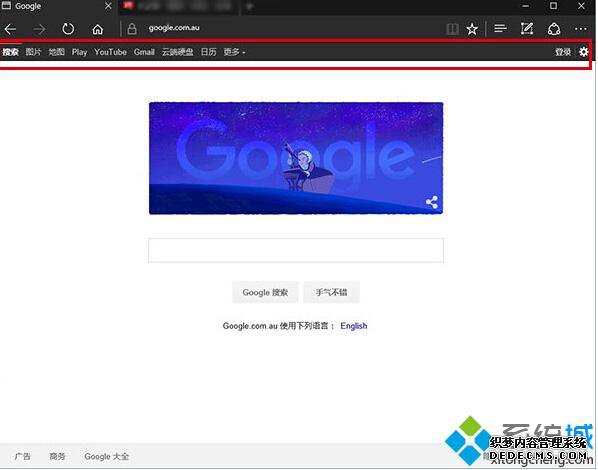Image resolution: width=598 pixels, height=470 pixels.
Task: Click the padlock security icon
Action: tap(132, 29)
